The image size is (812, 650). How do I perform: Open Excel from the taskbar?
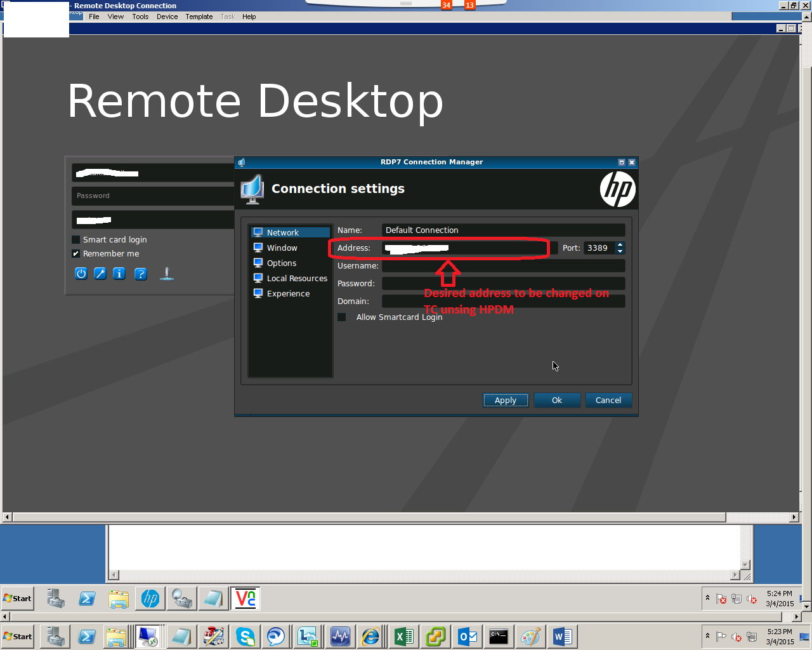click(404, 636)
